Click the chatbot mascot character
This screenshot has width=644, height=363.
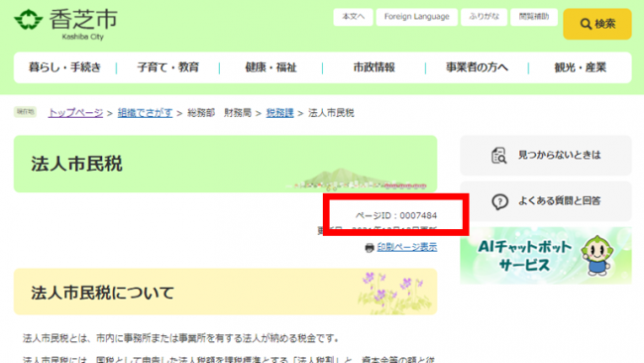[597, 255]
